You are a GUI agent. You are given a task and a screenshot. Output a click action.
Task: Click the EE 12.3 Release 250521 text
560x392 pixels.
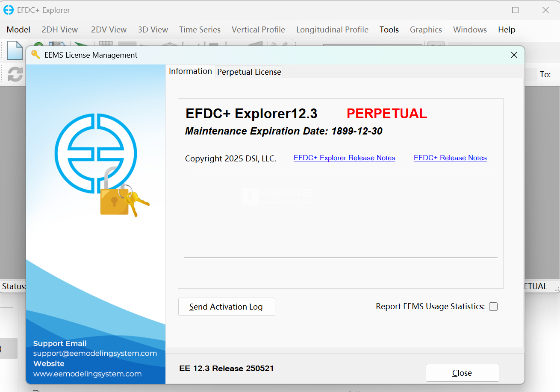pyautogui.click(x=227, y=368)
